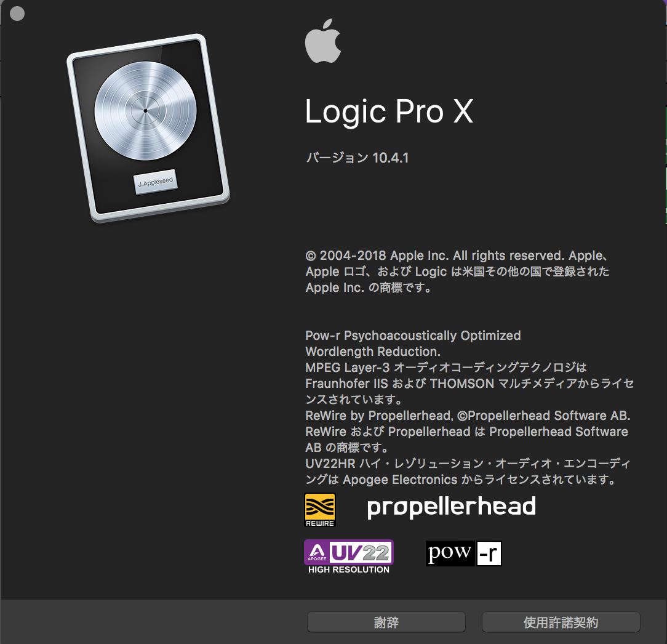Screen dimensions: 667x644
Task: Close the about window with the gray circle
Action: (x=17, y=13)
